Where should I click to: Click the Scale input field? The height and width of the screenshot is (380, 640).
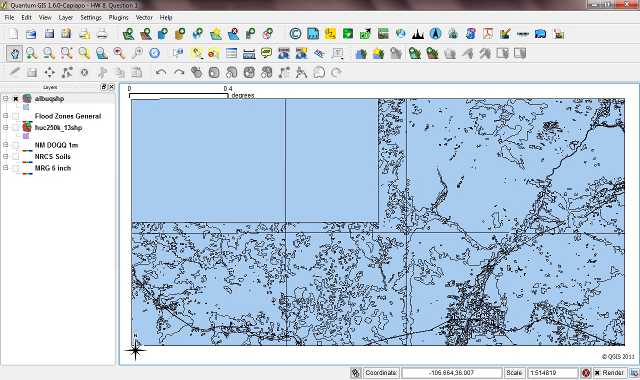click(552, 373)
